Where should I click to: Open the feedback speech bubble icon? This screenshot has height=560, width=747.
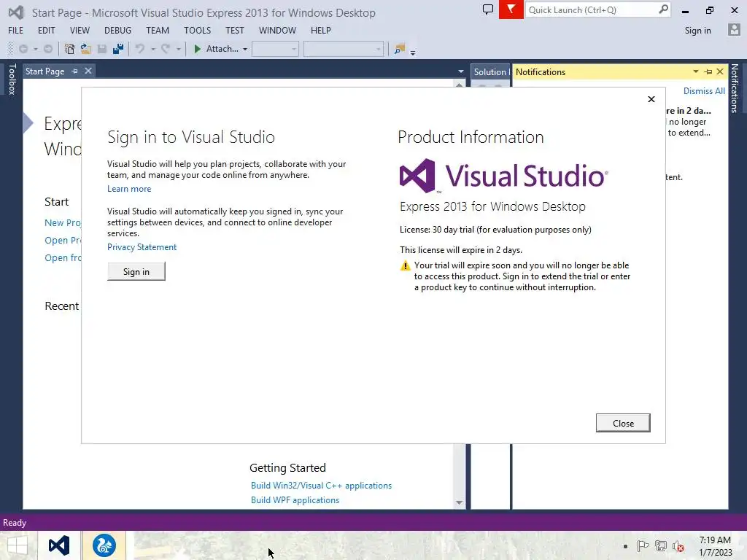point(488,9)
